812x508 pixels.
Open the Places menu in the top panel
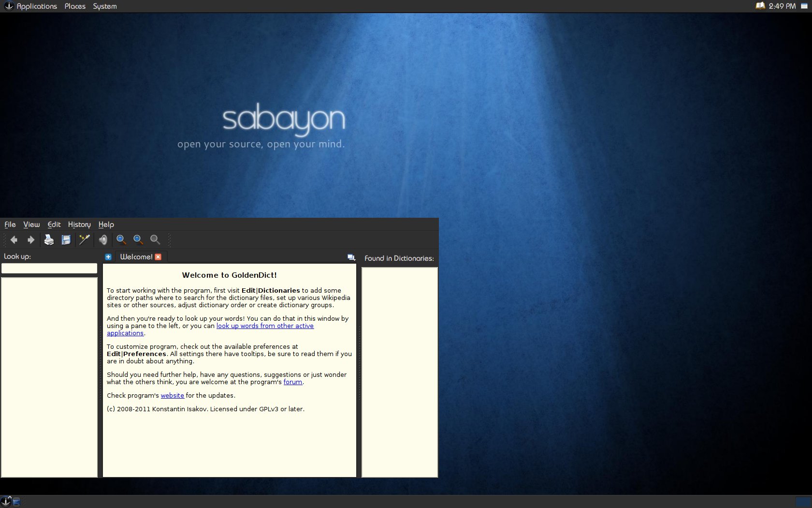coord(75,6)
